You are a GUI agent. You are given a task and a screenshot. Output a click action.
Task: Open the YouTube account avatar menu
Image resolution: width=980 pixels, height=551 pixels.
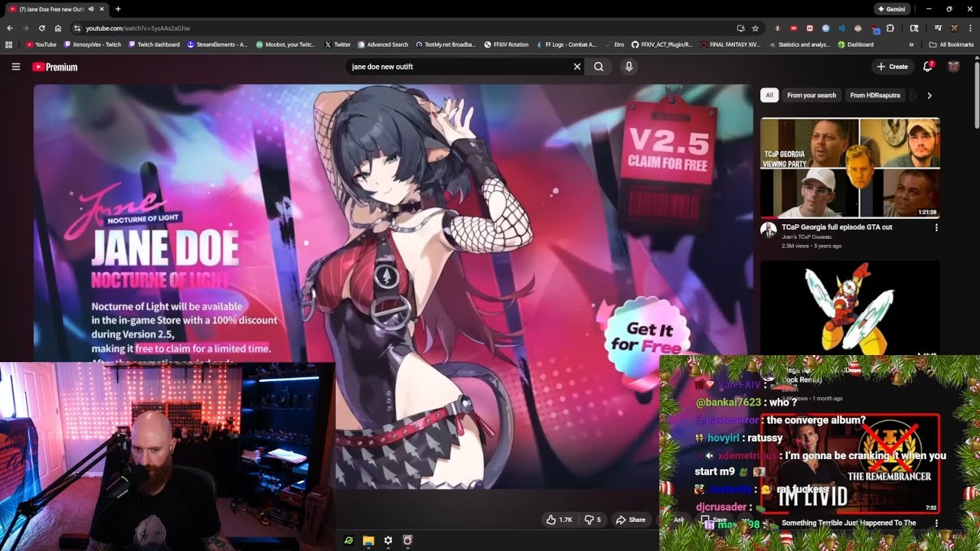tap(953, 67)
